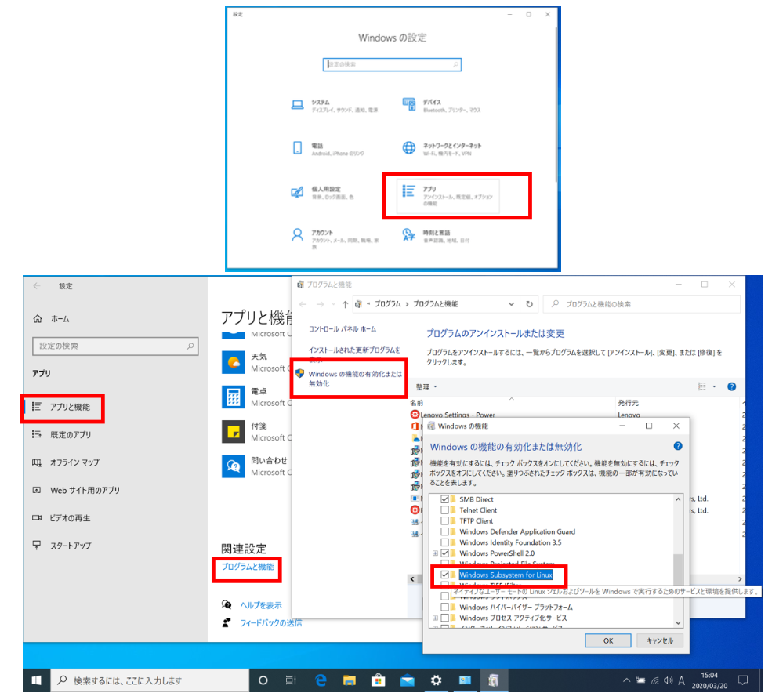
Task: Click the デバイス settings icon
Action: [x=408, y=105]
